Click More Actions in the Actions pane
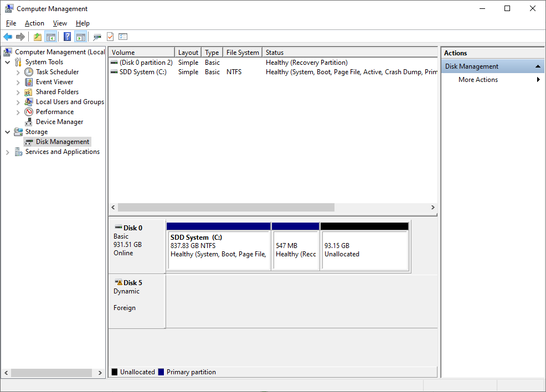The image size is (546, 392). click(477, 79)
